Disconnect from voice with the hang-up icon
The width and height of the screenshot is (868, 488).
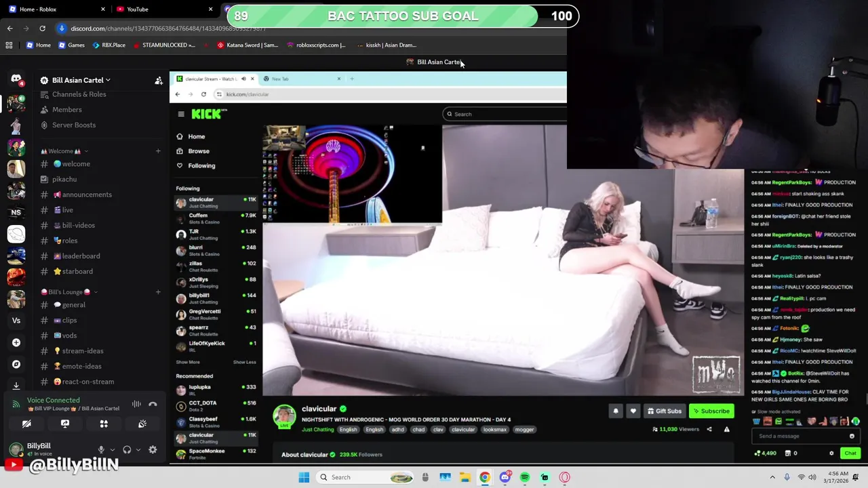tap(153, 404)
